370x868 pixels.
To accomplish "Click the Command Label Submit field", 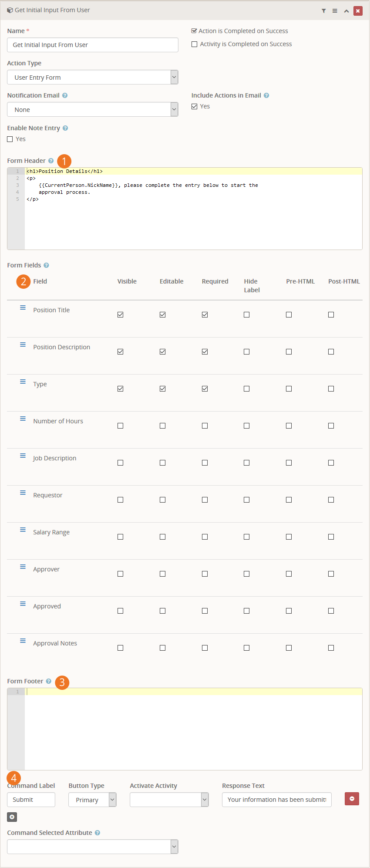I will pos(31,800).
